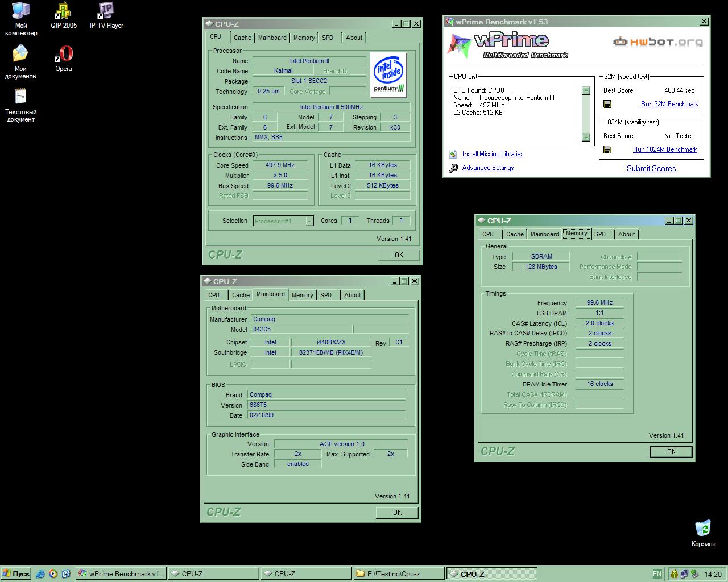Open the IP-TV Player desktop shortcut
This screenshot has height=582, width=728.
106,11
